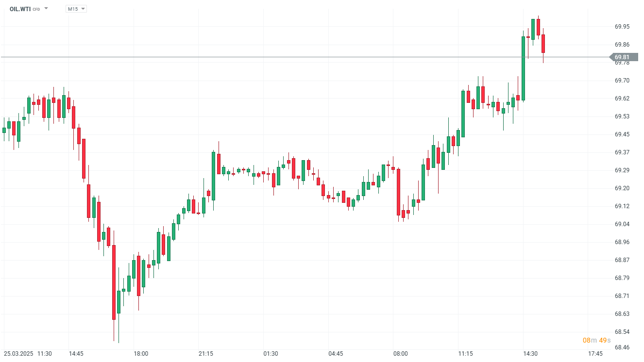Click the horizontal current price line
The image size is (644, 362).
291,57
